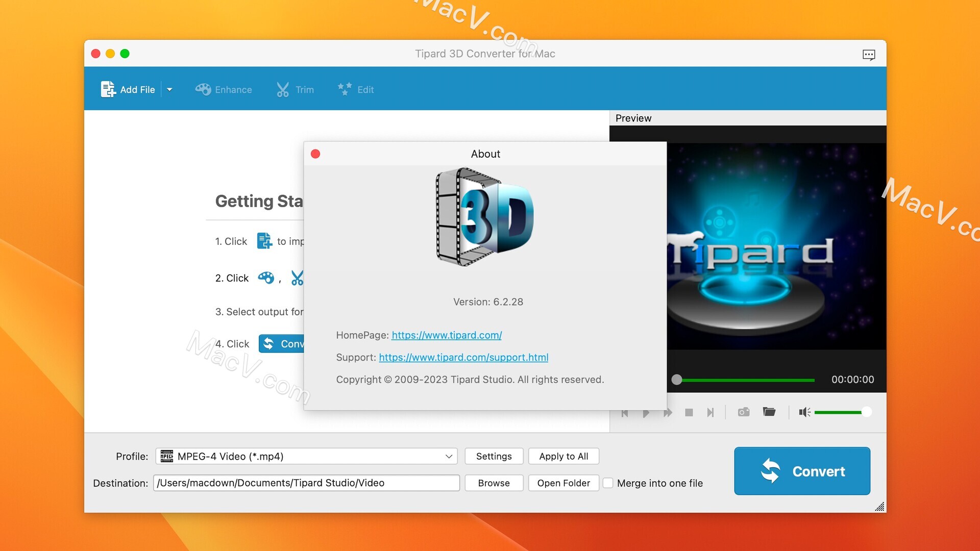The image size is (980, 551).
Task: Open the Edit effects tool in toolbar
Action: [356, 89]
